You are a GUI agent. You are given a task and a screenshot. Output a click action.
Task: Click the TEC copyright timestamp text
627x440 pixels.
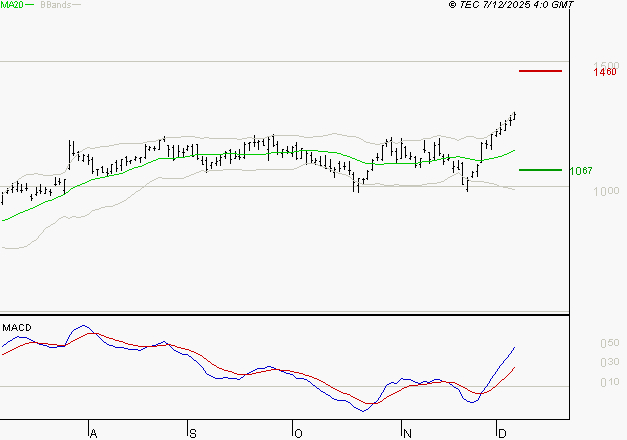(512, 5)
